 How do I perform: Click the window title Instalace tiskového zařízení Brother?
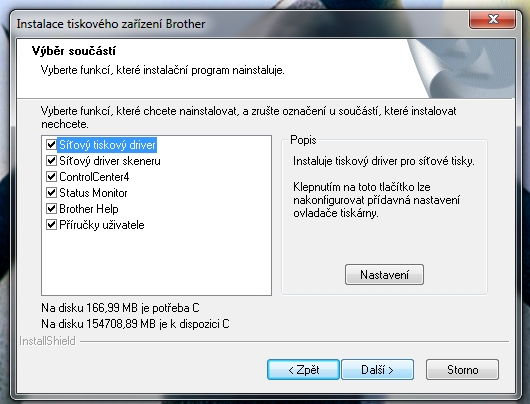(111, 24)
